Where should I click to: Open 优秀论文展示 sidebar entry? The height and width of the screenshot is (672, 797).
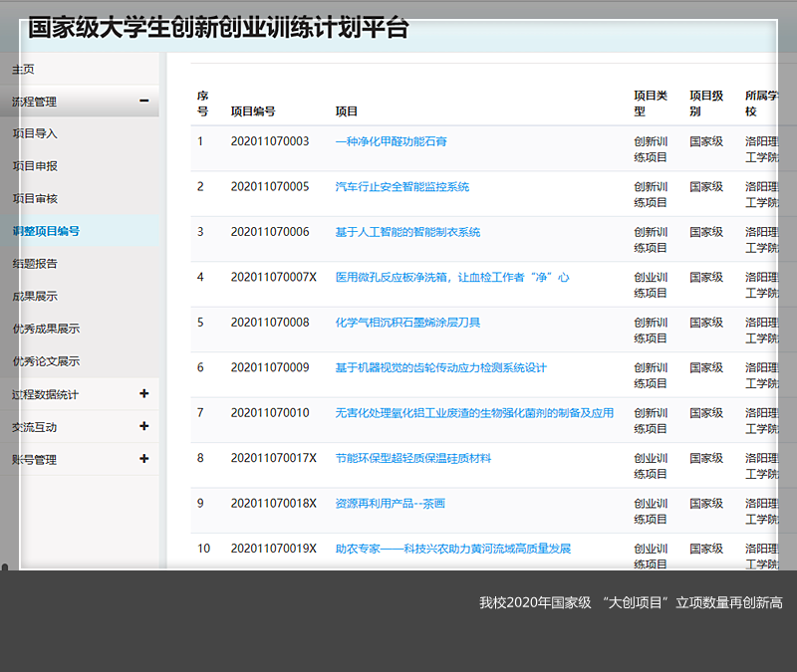[x=46, y=360]
